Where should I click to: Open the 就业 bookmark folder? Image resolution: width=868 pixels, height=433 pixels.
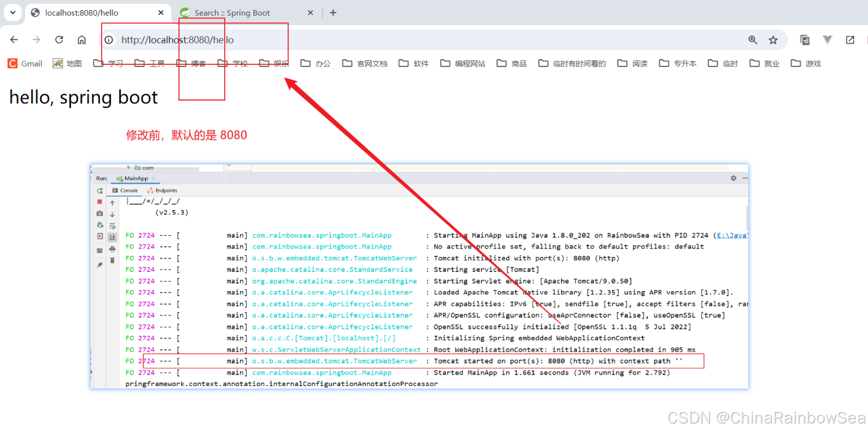(x=764, y=64)
